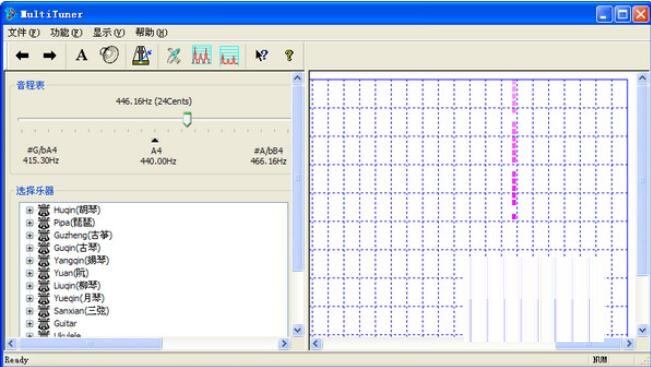Click left panel horizontal scroll right arrow
The height and width of the screenshot is (367, 651).
tap(284, 344)
